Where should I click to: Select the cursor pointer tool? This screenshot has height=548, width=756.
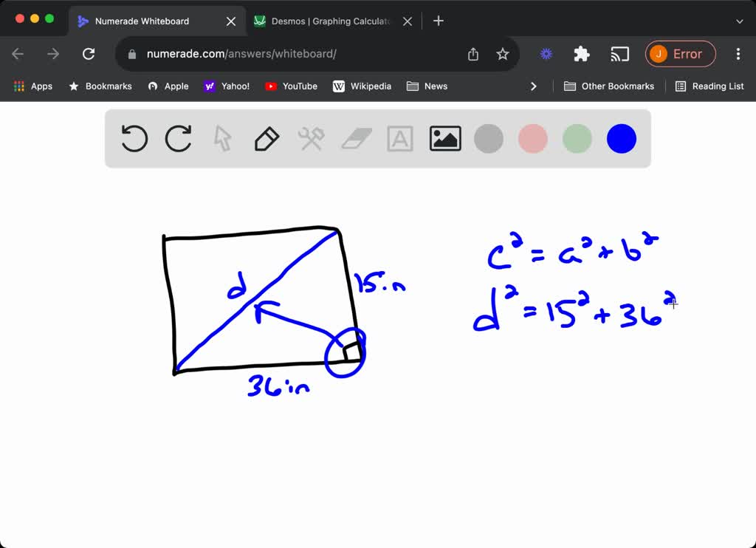pyautogui.click(x=222, y=138)
